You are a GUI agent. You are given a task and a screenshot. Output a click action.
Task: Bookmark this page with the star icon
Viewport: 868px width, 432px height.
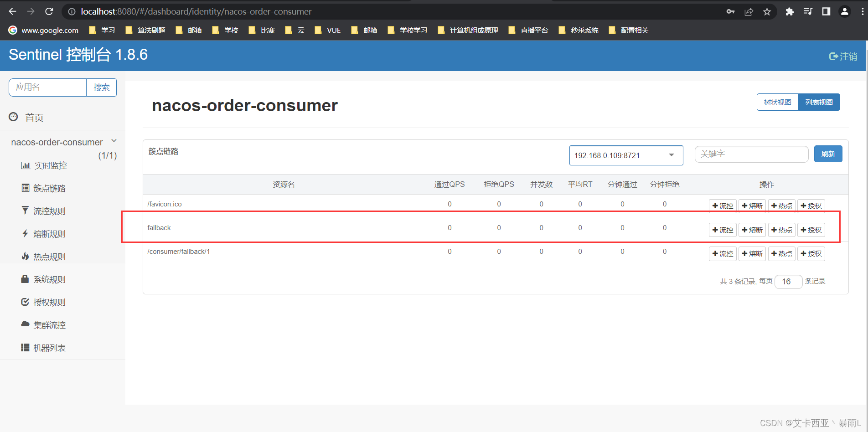pos(767,12)
